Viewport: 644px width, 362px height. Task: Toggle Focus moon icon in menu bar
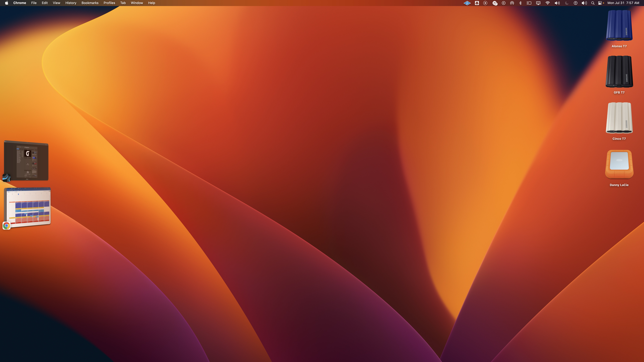(567, 3)
